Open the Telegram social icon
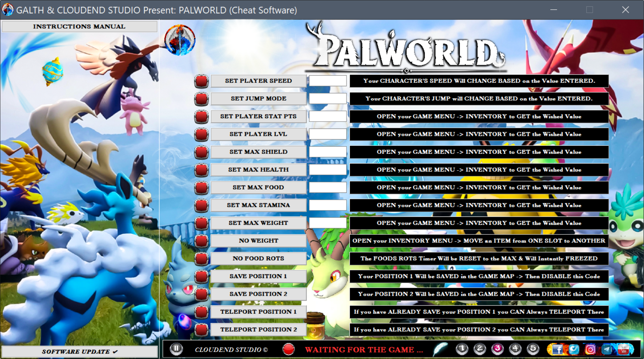The image size is (644, 359). [607, 349]
